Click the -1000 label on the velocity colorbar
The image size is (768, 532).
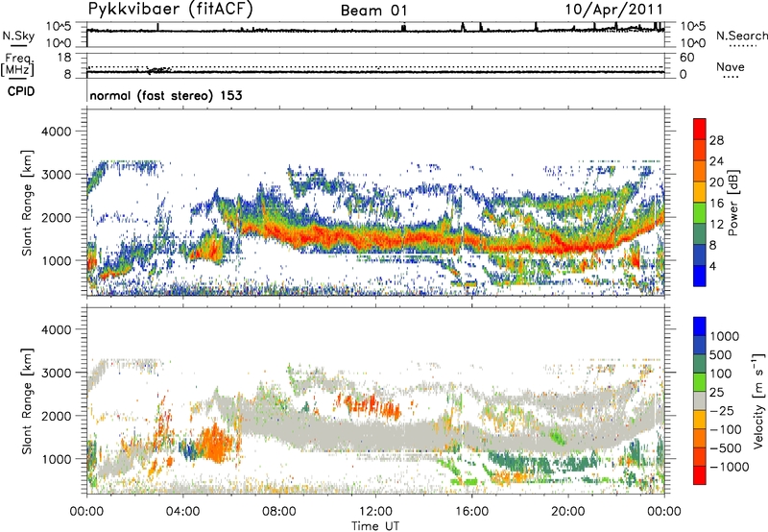729,467
